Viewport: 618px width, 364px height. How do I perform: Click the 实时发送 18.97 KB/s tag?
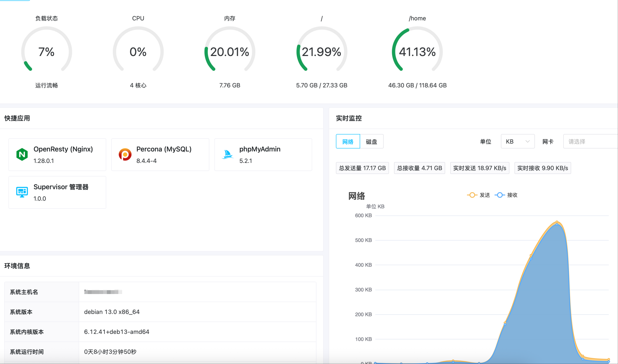tap(479, 168)
